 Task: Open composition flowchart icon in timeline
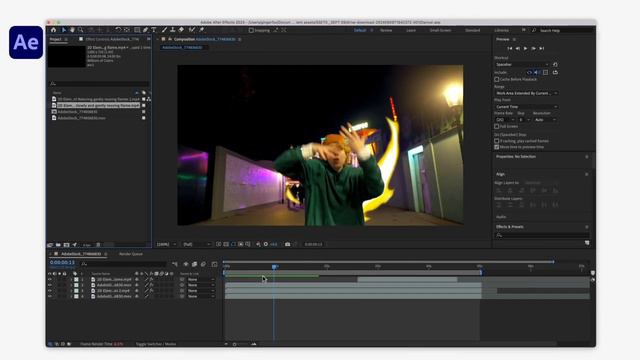pos(175,264)
